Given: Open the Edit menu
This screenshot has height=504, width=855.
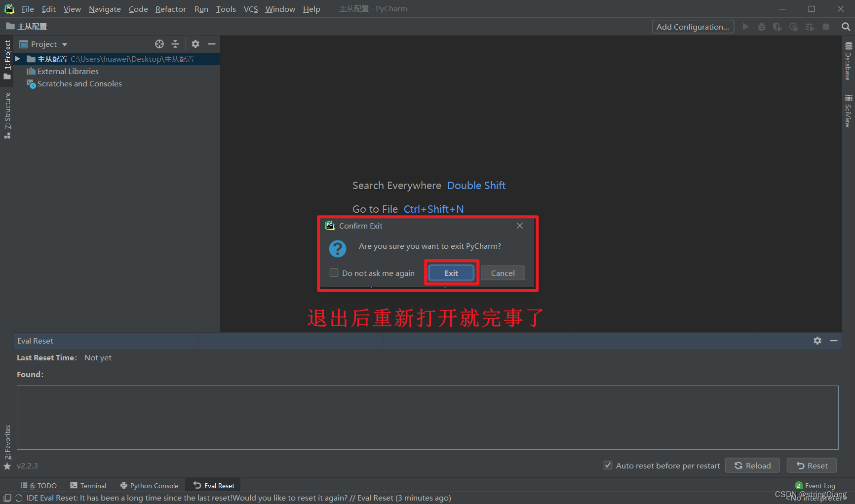Looking at the screenshot, I should point(48,9).
